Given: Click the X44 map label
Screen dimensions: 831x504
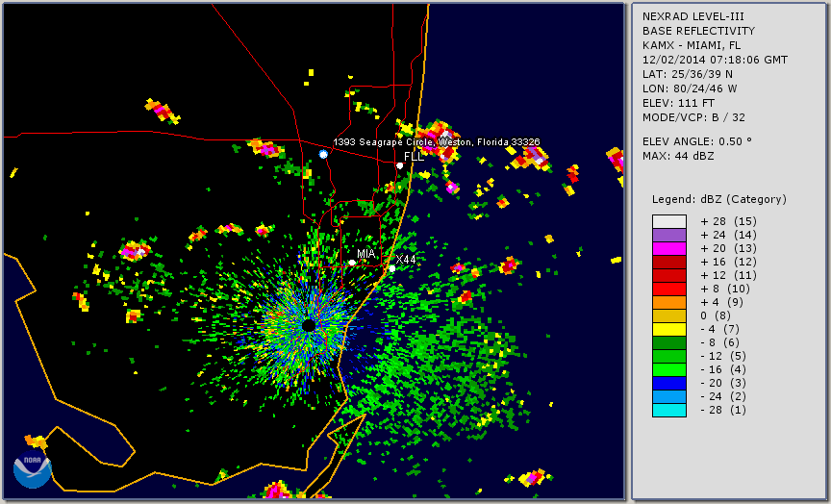Looking at the screenshot, I should coord(406,259).
